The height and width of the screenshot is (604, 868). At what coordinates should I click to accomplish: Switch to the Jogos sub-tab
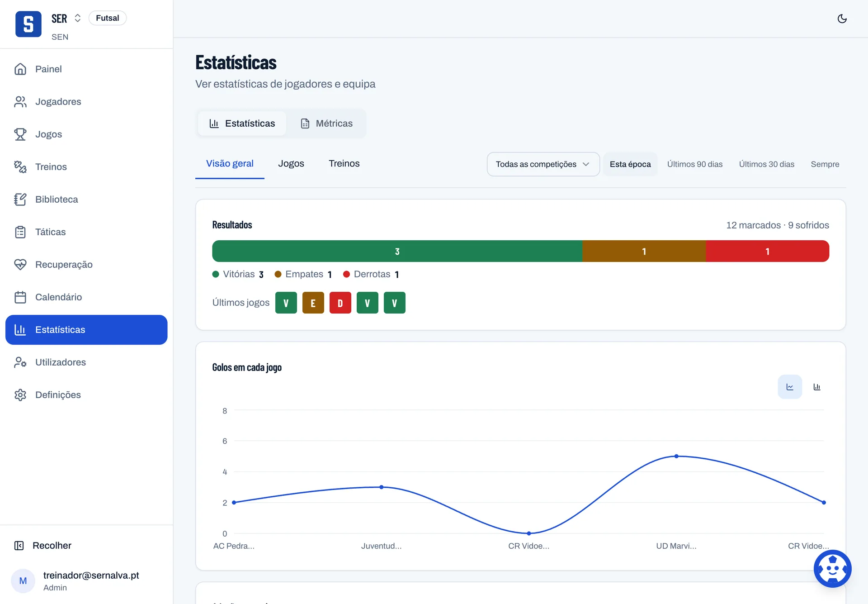coord(291,164)
